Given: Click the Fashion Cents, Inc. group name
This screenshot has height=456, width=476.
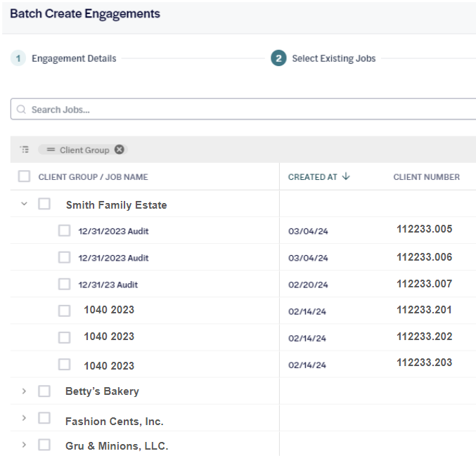Looking at the screenshot, I should 115,421.
